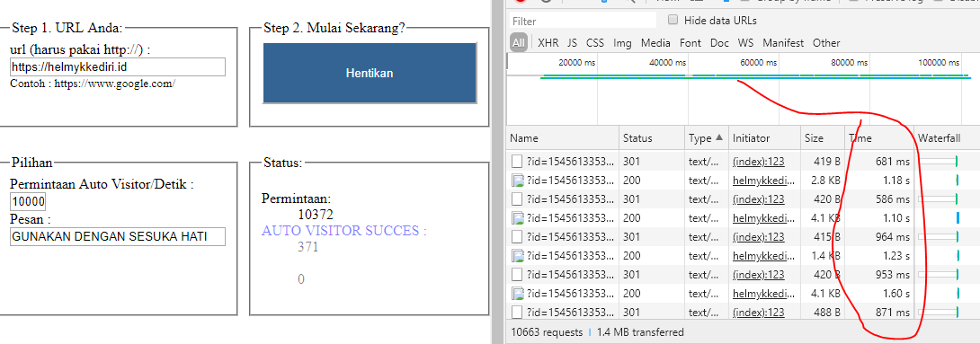The image size is (980, 344).
Task: Select the 488 B size cell
Action: [828, 313]
